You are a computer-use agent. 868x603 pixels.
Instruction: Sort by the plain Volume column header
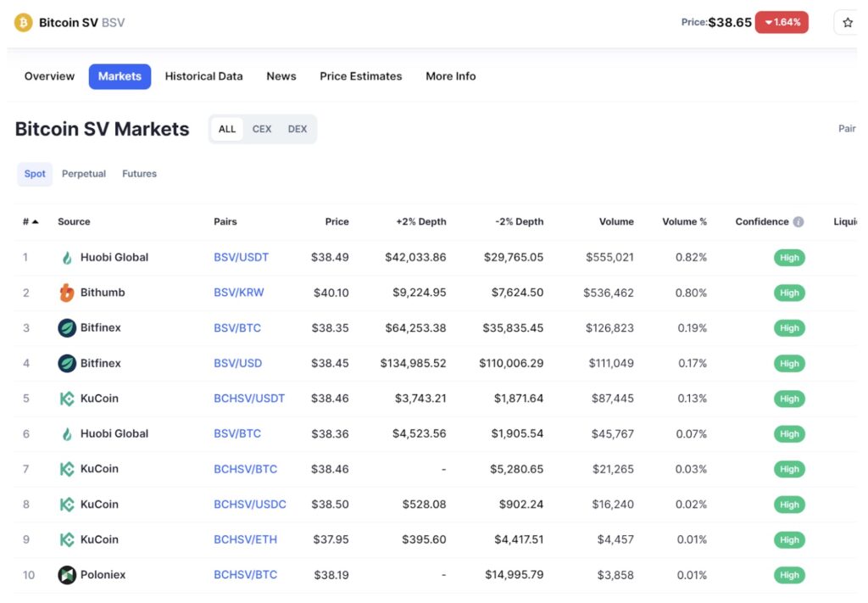(616, 221)
